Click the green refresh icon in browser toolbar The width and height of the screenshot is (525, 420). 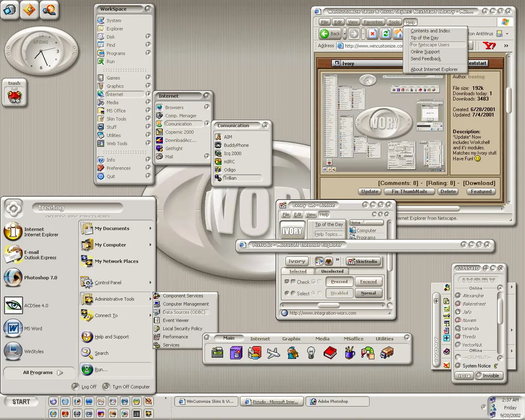(385, 34)
